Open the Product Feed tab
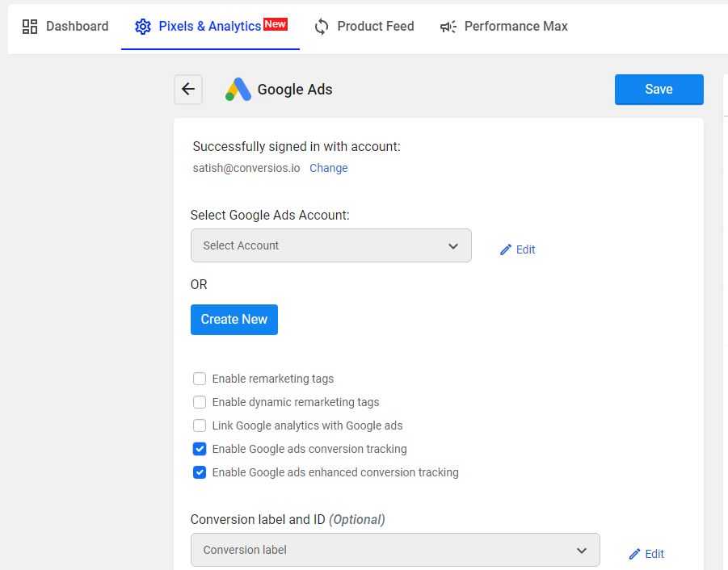This screenshot has width=728, height=570. pyautogui.click(x=364, y=27)
